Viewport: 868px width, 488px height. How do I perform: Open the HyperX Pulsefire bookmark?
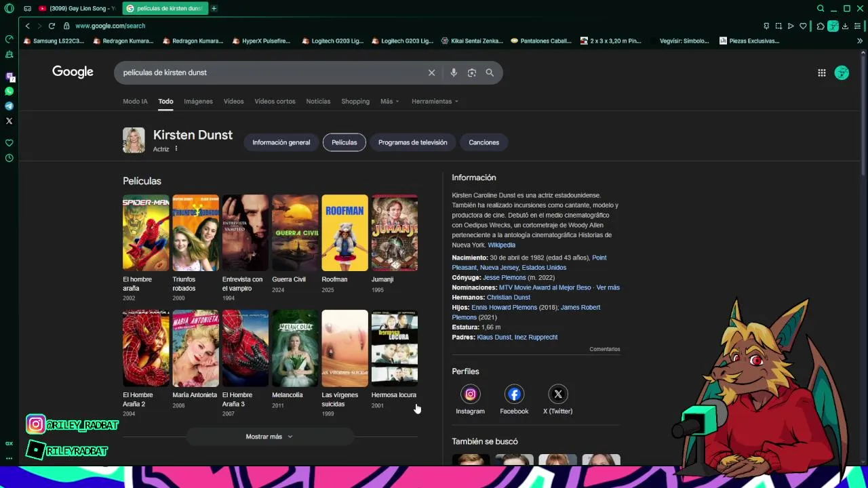tap(261, 41)
